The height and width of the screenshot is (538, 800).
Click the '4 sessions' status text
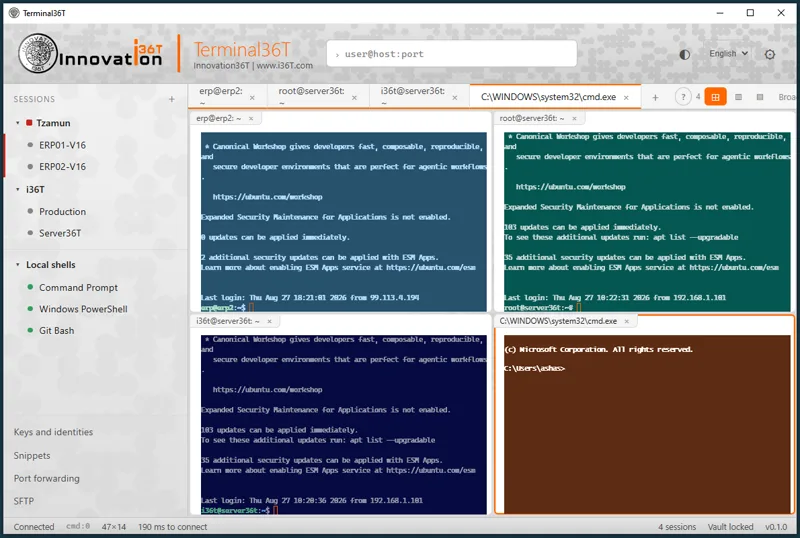[677, 526]
